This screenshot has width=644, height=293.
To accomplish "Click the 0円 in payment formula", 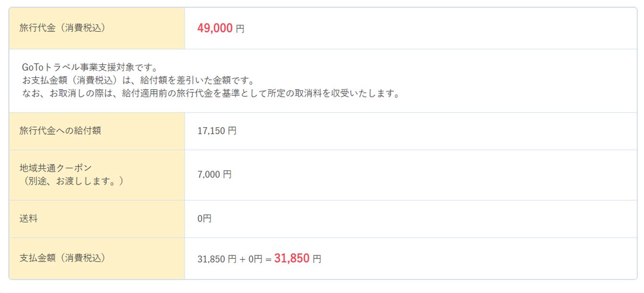I will pos(256,259).
